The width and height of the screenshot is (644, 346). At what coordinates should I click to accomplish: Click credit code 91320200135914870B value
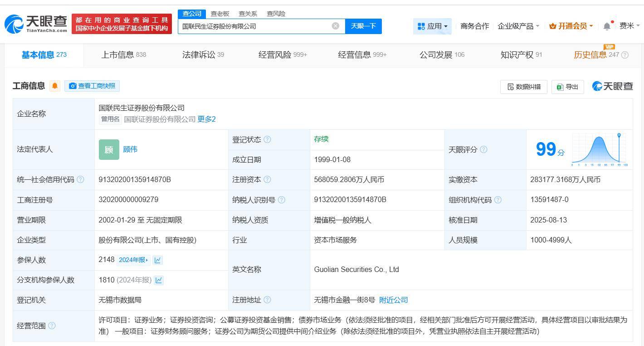tap(135, 180)
